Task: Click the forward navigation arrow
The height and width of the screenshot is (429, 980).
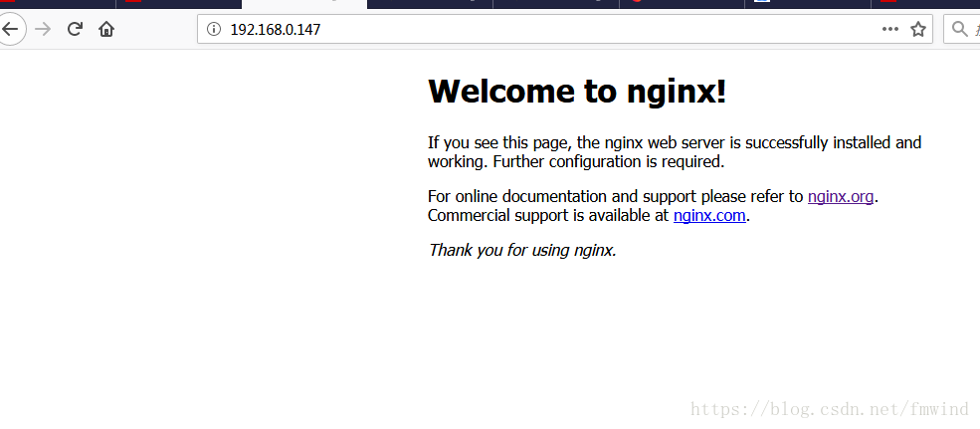Action: (43, 29)
